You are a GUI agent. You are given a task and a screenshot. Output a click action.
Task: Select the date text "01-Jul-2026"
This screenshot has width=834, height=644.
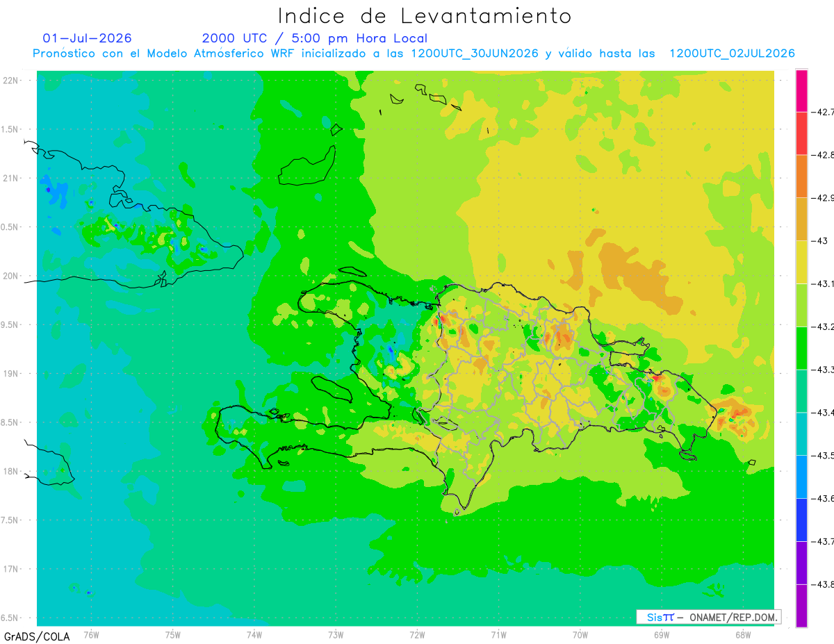point(88,38)
